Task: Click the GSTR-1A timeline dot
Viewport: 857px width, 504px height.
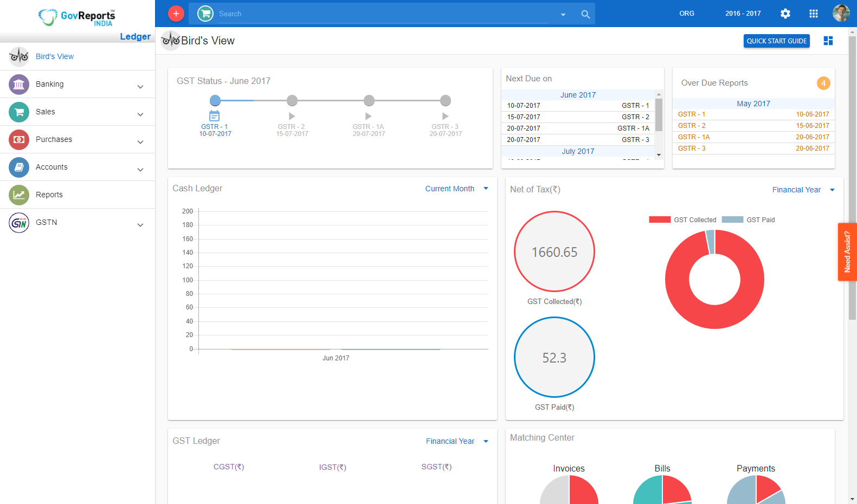Action: 369,100
